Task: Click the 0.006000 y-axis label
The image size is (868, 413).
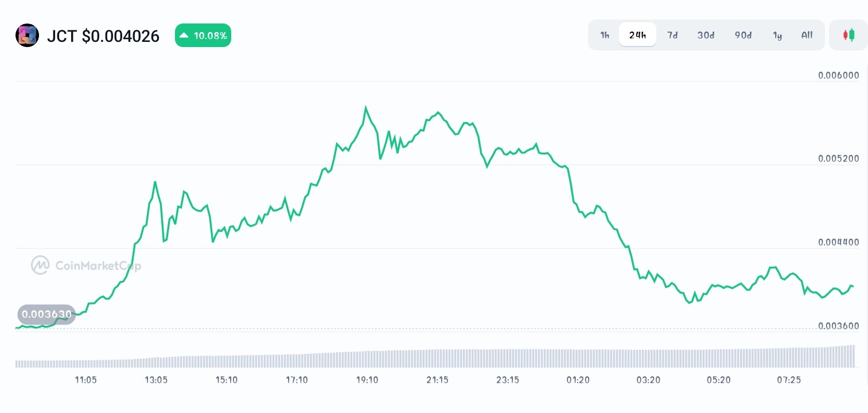Action: [839, 76]
